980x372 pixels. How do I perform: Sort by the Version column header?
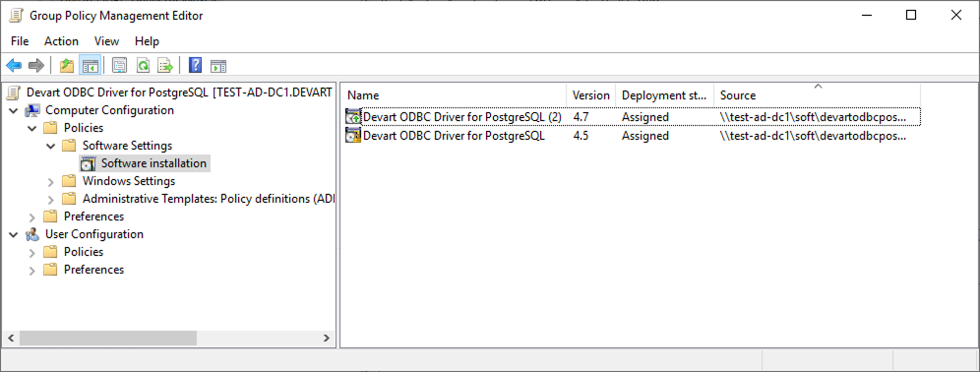point(590,95)
